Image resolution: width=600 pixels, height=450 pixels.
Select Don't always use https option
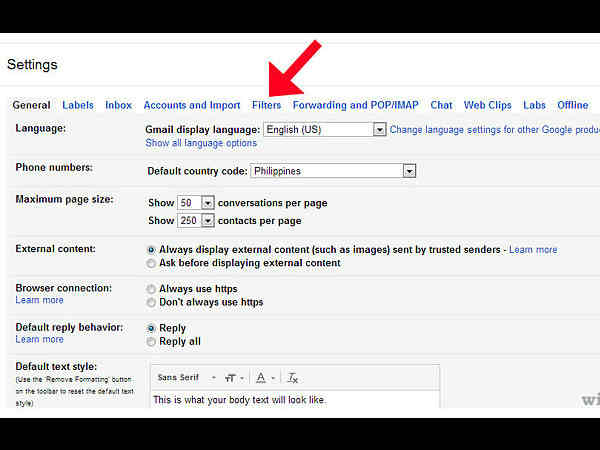point(151,302)
